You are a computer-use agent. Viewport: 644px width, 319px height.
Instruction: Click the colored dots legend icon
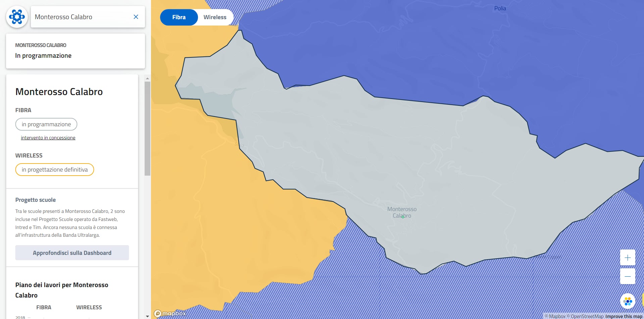click(x=628, y=301)
